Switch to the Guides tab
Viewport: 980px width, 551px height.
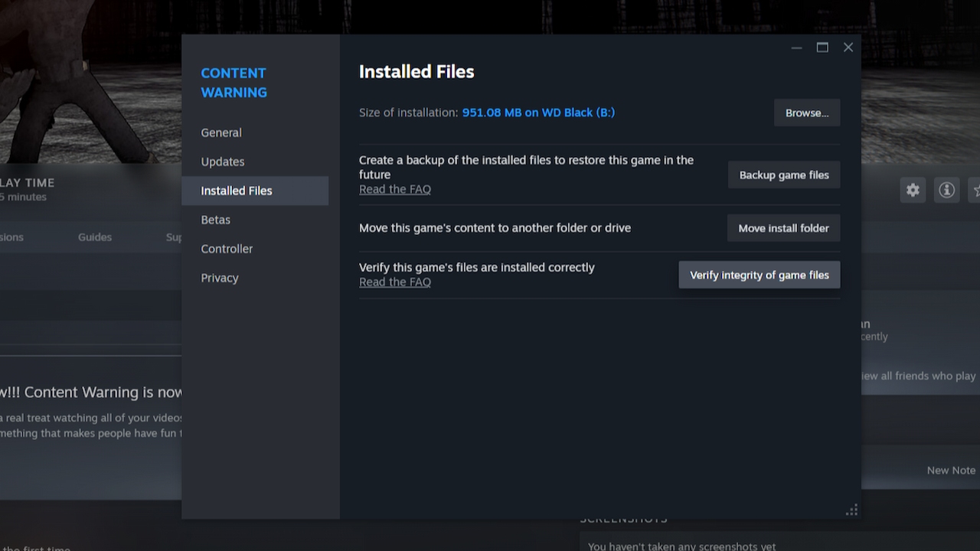coord(95,237)
